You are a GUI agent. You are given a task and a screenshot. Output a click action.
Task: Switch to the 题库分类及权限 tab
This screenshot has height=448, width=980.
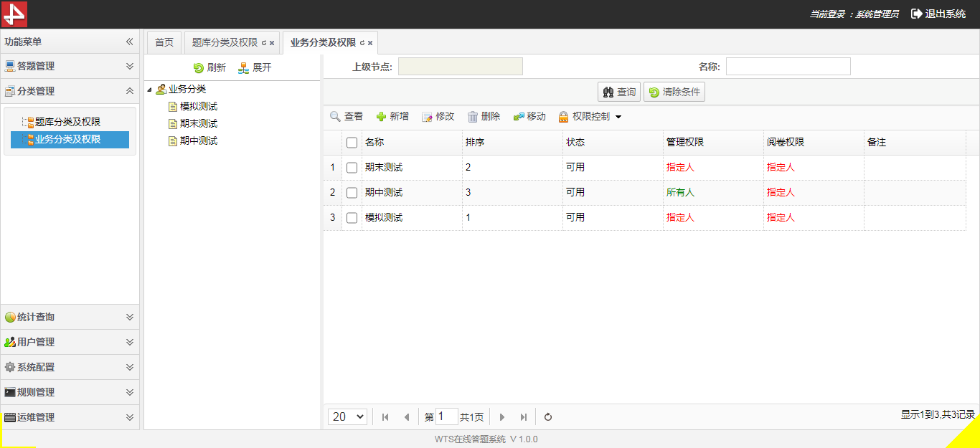pos(225,42)
